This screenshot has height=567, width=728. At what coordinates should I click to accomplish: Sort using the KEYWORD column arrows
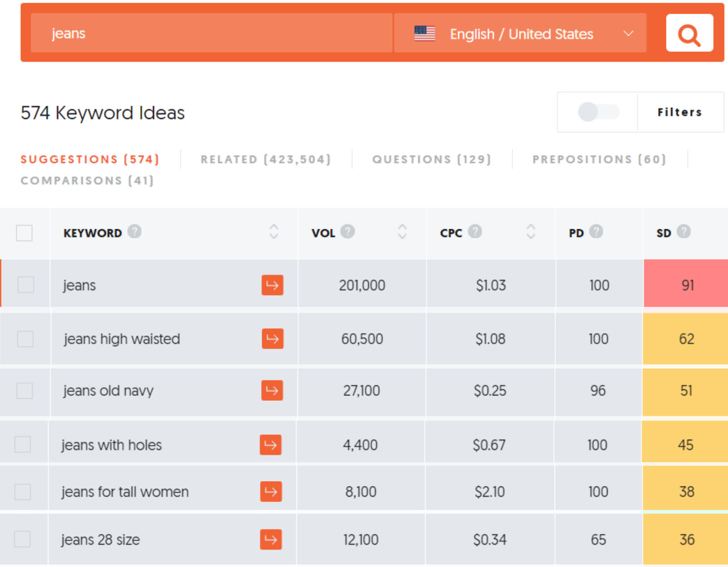coord(273,232)
